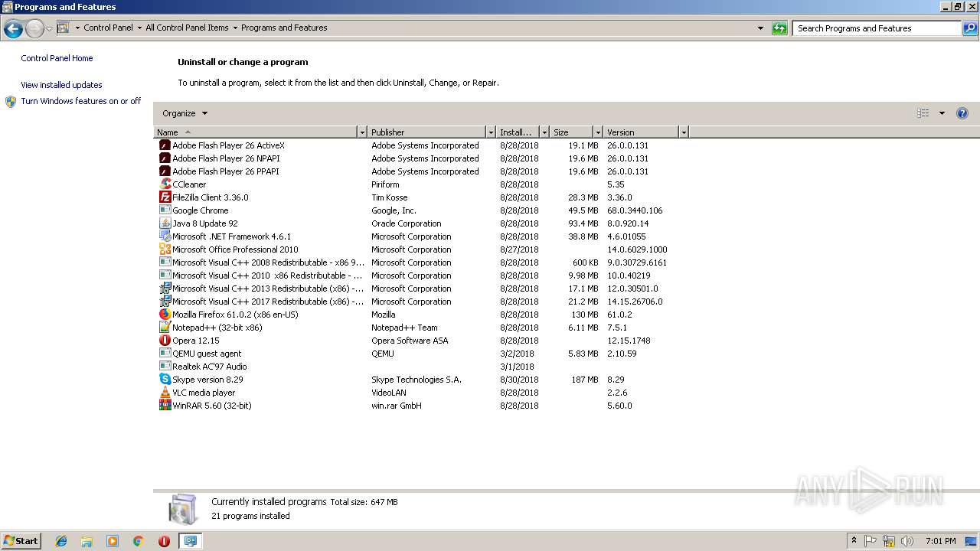
Task: Expand the Control Panel breadcrumb arrow
Action: pos(139,28)
